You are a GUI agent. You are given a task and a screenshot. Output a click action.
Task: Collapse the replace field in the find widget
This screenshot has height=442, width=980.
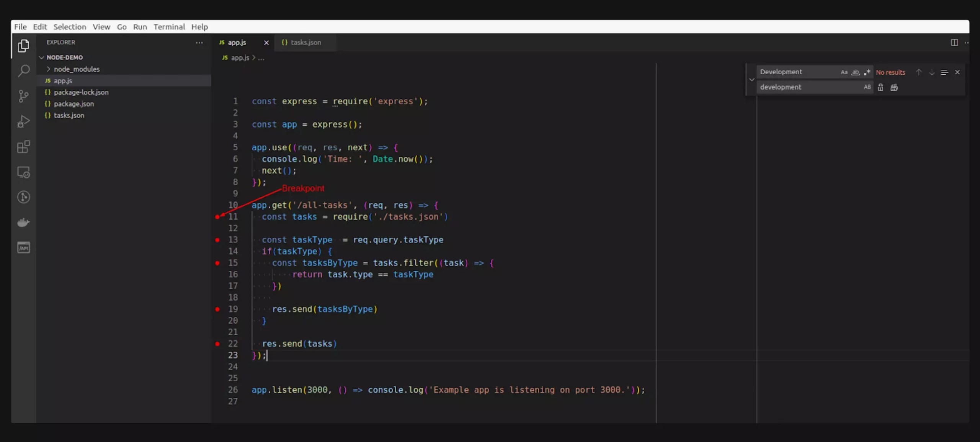click(x=751, y=80)
